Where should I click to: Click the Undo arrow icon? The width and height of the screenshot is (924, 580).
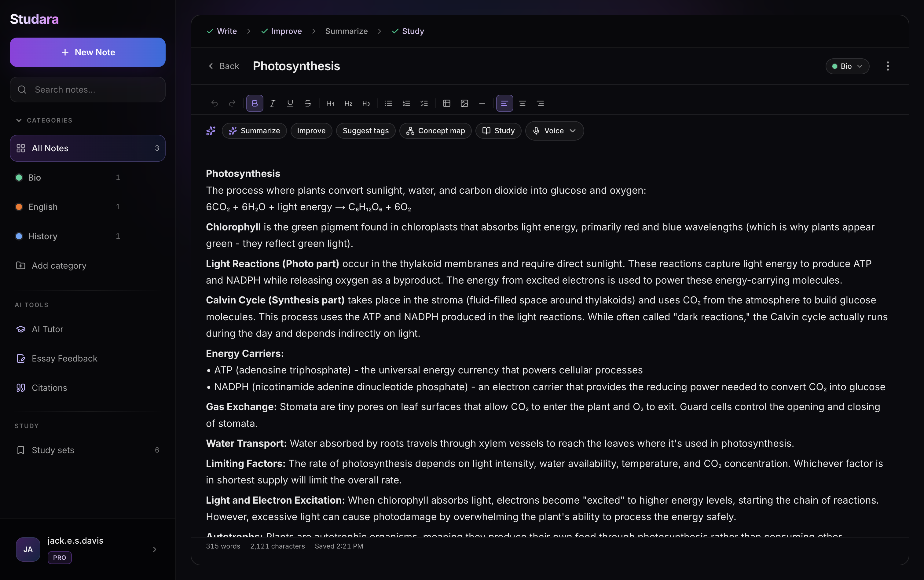click(x=215, y=103)
